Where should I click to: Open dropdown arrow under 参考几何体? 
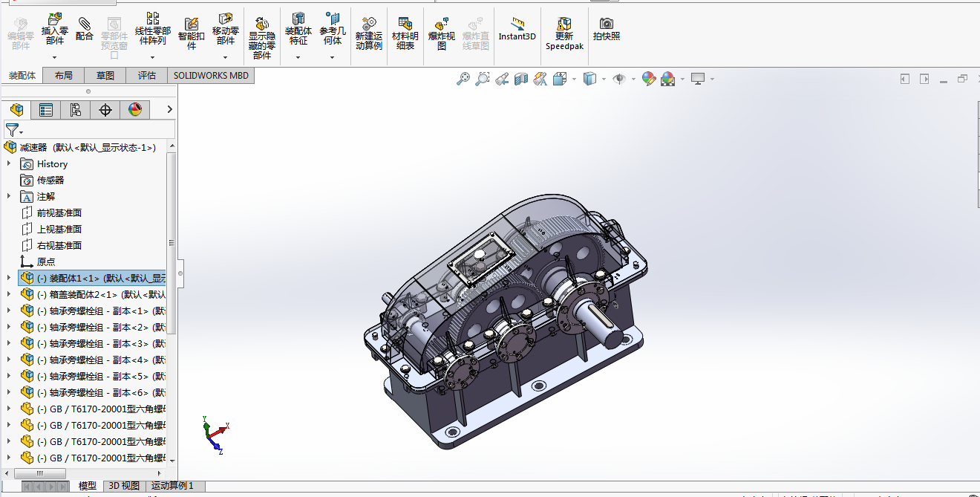[x=333, y=57]
